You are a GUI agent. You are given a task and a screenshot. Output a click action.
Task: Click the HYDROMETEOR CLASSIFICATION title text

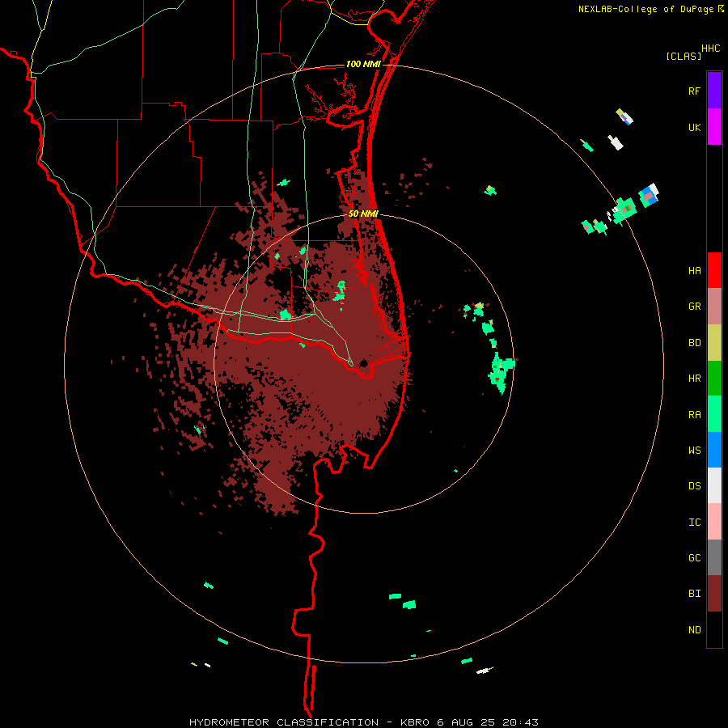tap(284, 722)
